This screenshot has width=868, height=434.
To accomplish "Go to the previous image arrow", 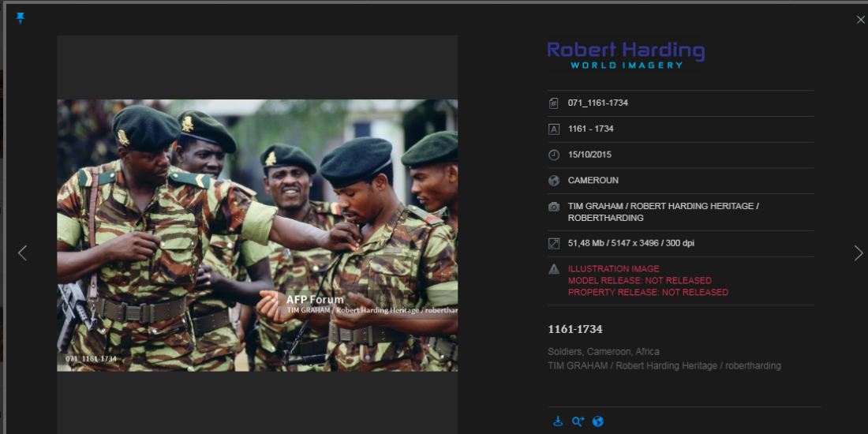I will 22,253.
